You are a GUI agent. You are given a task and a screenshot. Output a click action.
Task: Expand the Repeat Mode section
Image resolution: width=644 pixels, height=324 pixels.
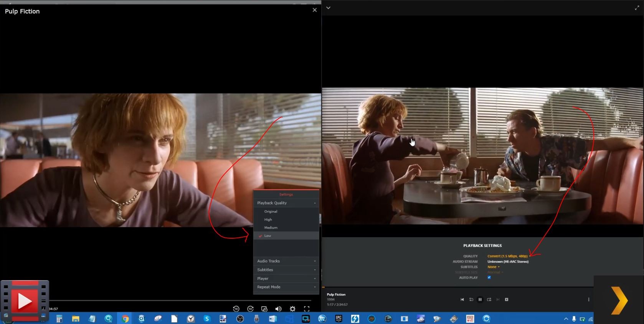coord(286,287)
